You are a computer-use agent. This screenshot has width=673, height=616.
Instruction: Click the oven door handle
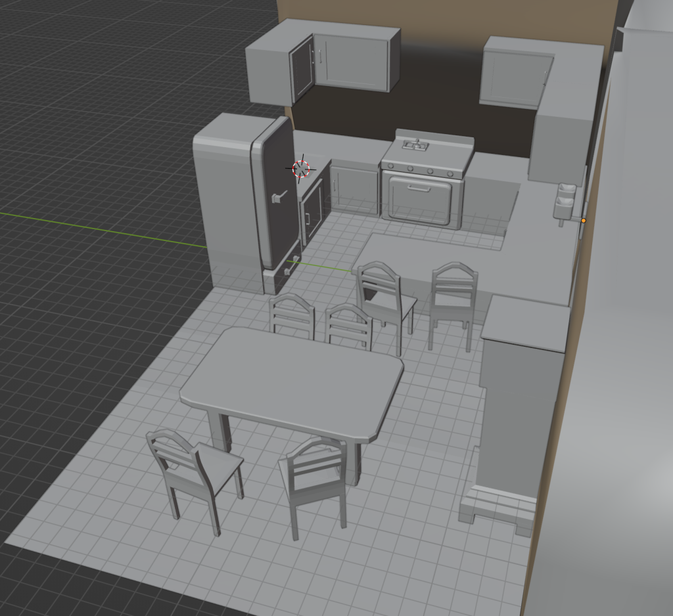click(x=420, y=188)
